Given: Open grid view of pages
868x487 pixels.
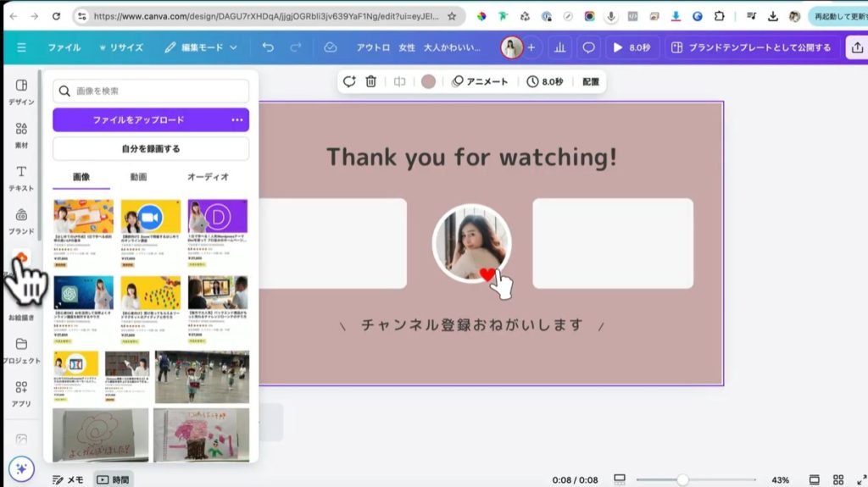Looking at the screenshot, I should pos(838,479).
